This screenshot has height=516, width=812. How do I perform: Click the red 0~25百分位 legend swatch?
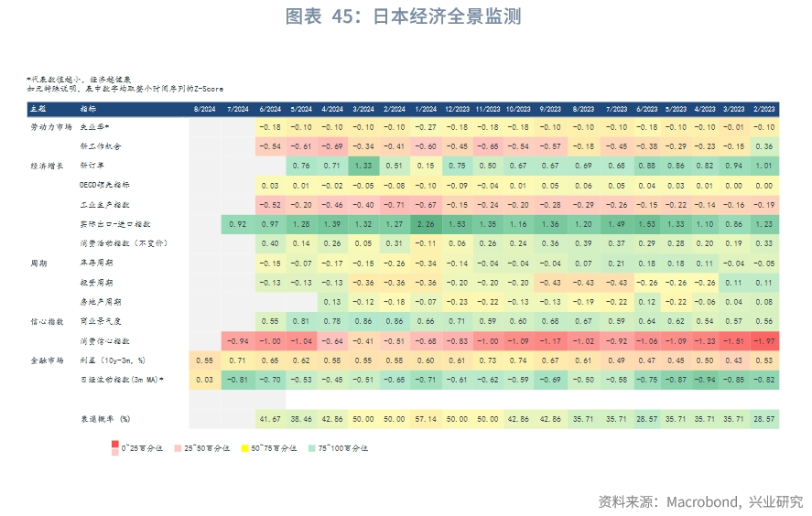(x=114, y=446)
